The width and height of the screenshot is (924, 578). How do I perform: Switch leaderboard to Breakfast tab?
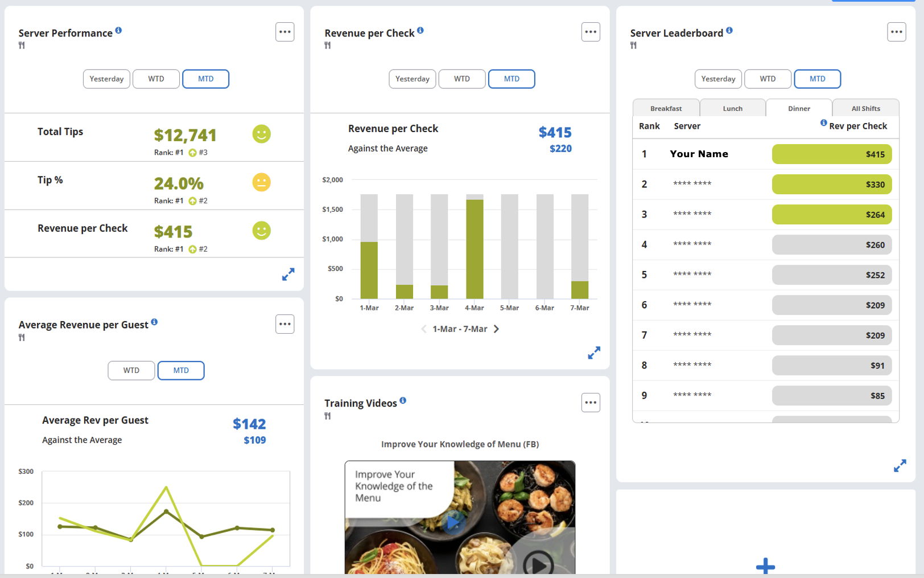(x=666, y=108)
